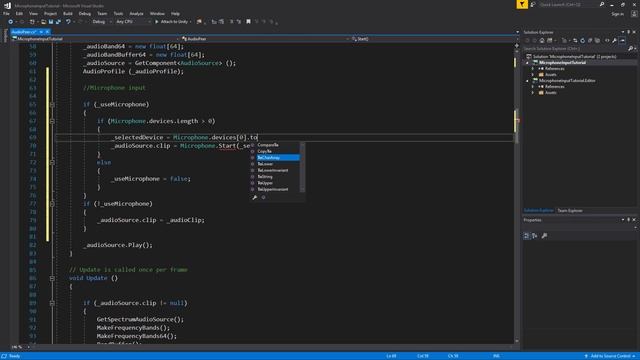640x360 pixels.
Task: Click the Save All icon in toolbar
Action: point(58,22)
